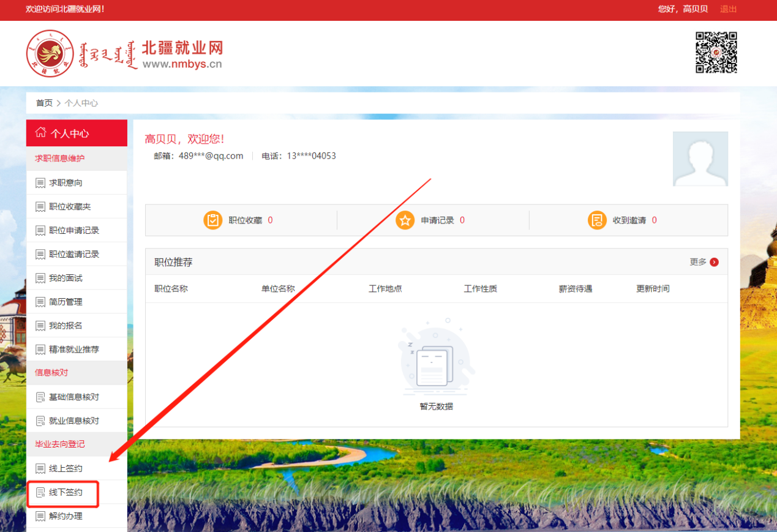Open 解约办理 sidebar item
The image size is (777, 532).
(66, 517)
